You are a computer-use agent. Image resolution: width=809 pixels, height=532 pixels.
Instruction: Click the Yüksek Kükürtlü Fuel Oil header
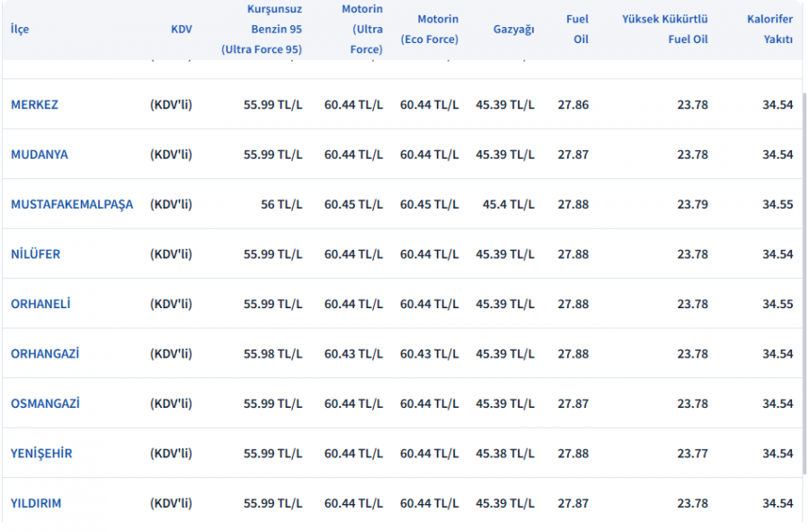tap(664, 29)
